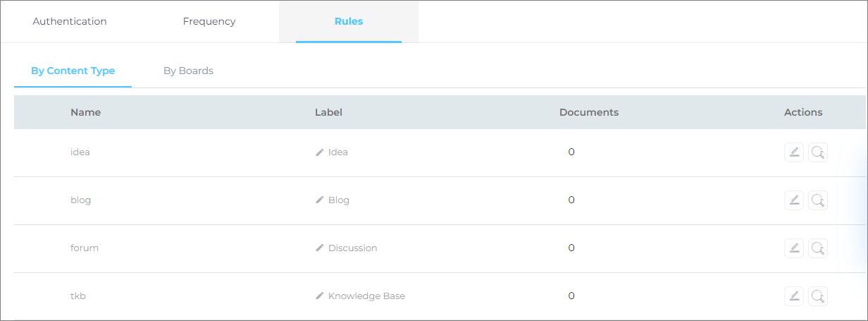Image resolution: width=868 pixels, height=321 pixels.
Task: Click the Documents column header
Action: tap(588, 112)
